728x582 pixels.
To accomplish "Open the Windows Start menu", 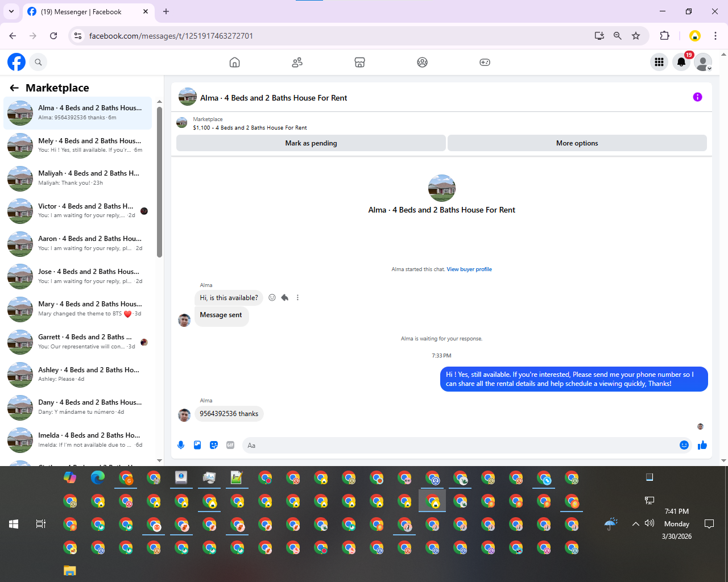I will [14, 524].
